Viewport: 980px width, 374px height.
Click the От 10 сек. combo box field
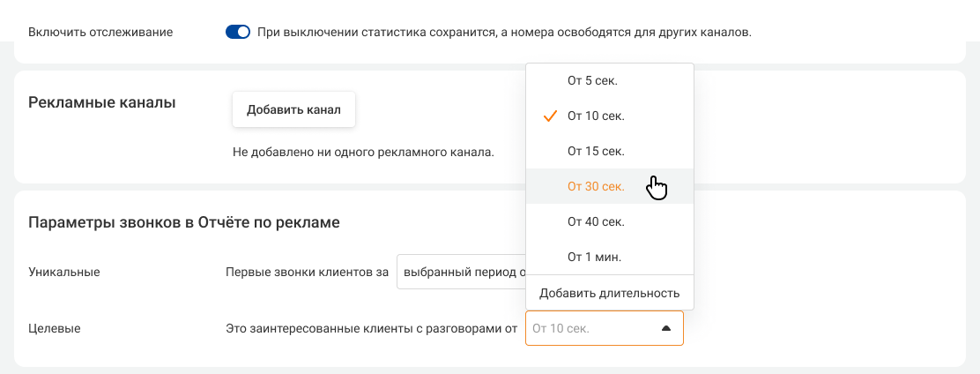pos(590,328)
